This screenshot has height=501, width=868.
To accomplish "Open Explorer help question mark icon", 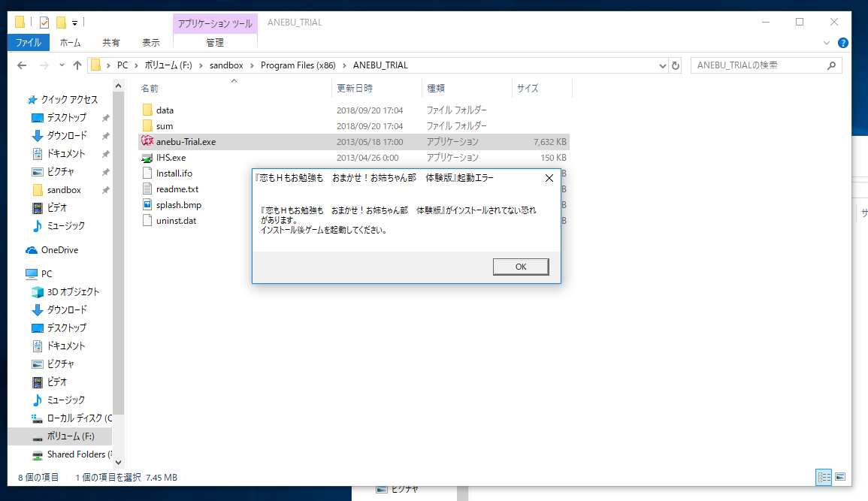I will click(843, 43).
